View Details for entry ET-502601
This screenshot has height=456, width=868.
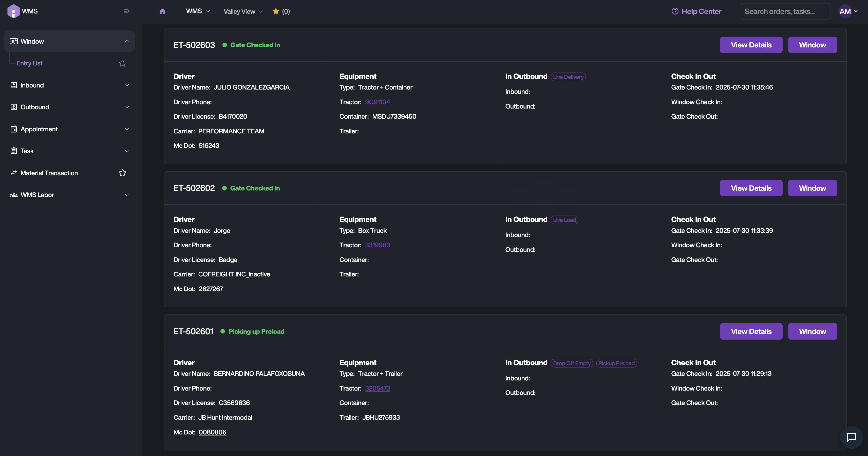point(751,331)
